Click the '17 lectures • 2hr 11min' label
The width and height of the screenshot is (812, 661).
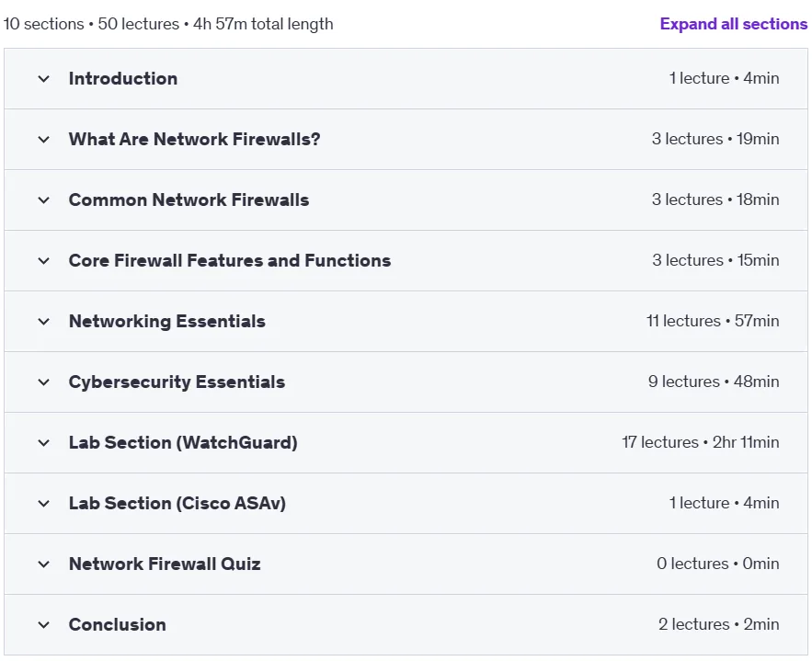click(x=700, y=442)
